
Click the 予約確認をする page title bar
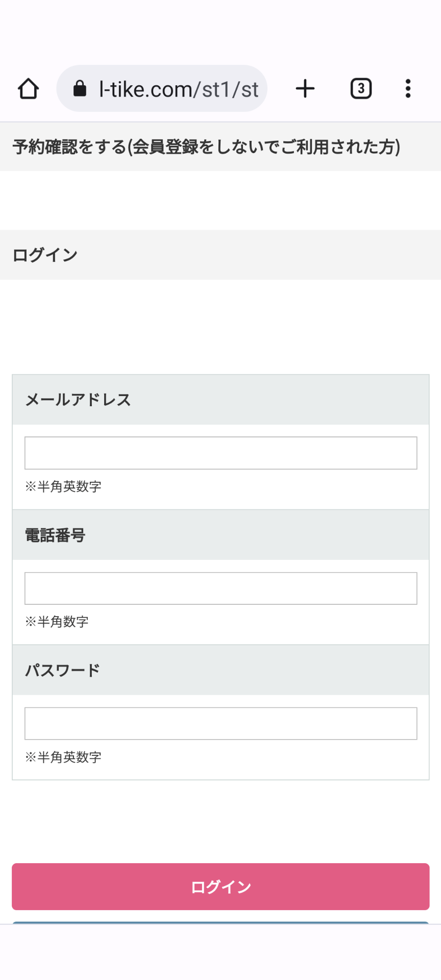coord(220,147)
